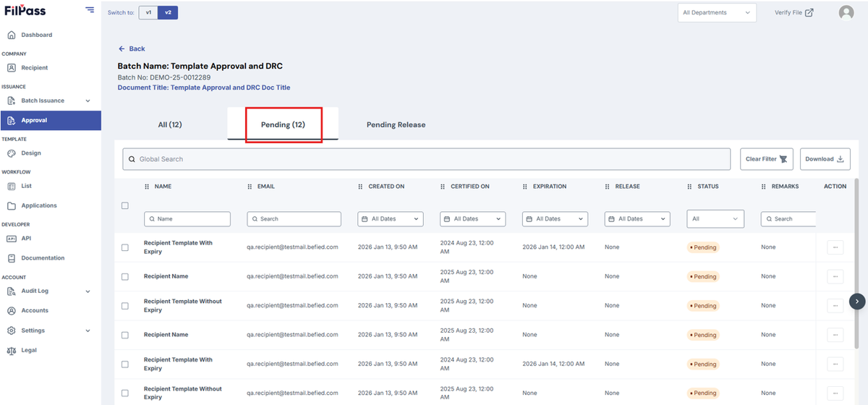Open the Created On date filter
The width and height of the screenshot is (868, 405).
391,218
